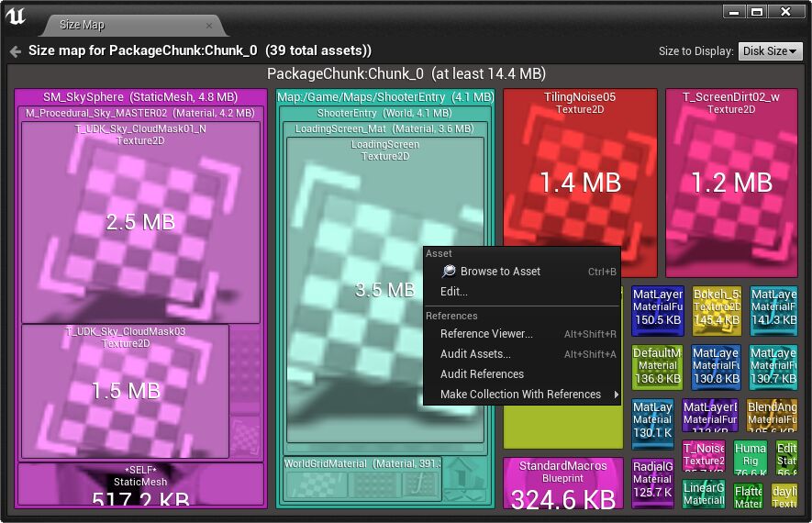The height and width of the screenshot is (523, 812).
Task: Select the T_UDK_Sky_CloudMask03 1.5 MB tile
Action: pos(125,390)
